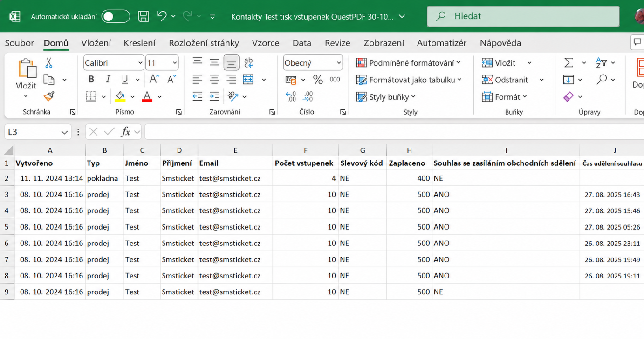Click Formátovat jako tabulku button
The width and height of the screenshot is (644, 339).
tap(409, 80)
